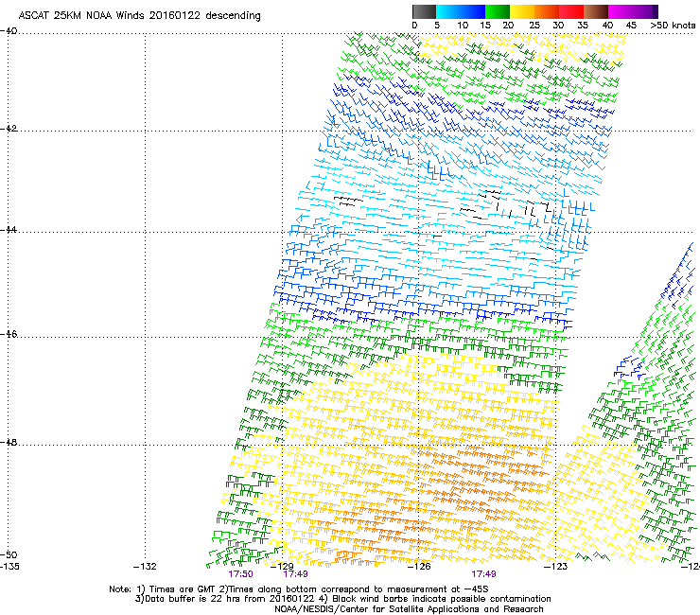Click the '30' label under the color bar
Viewport: 700px width, 615px height.
coord(558,26)
